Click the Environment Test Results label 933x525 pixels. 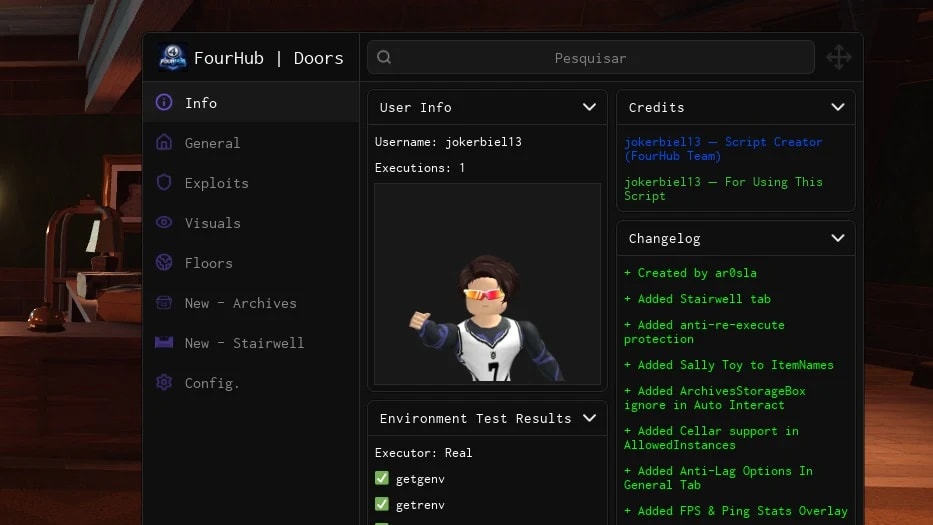[475, 418]
